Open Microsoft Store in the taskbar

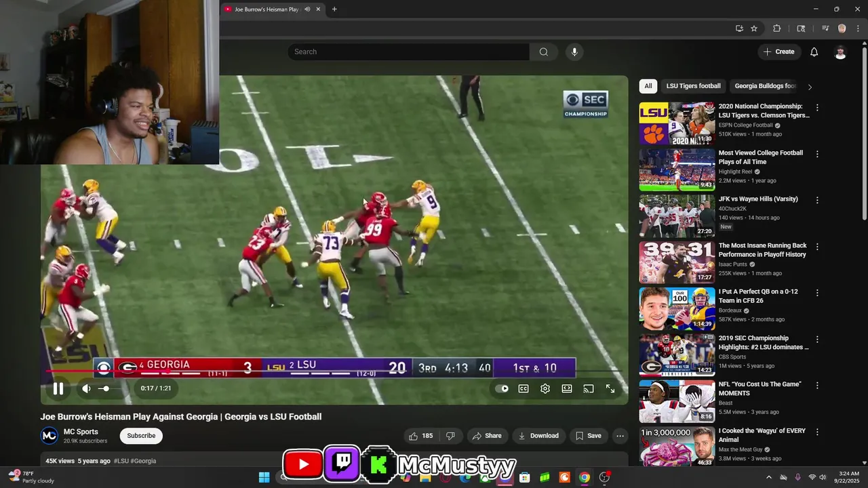click(525, 477)
